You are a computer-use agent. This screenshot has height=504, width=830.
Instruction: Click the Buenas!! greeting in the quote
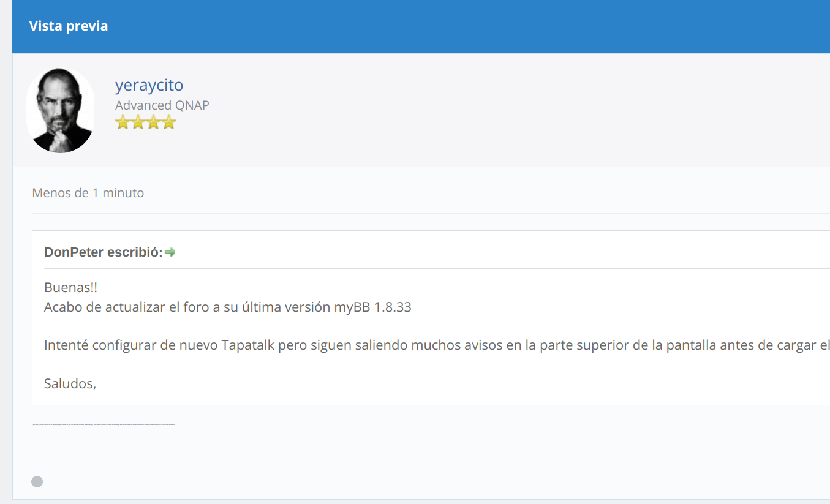click(x=70, y=288)
